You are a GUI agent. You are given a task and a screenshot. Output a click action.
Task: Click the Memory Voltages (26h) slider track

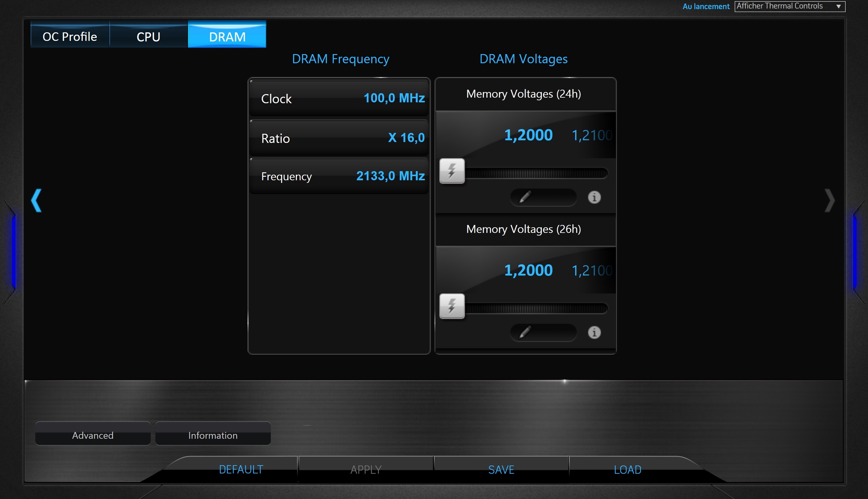pos(537,308)
